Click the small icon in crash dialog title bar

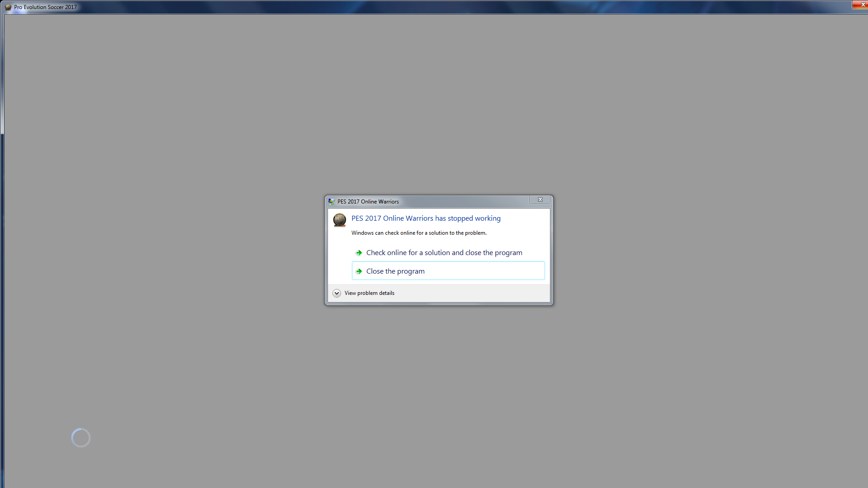(332, 202)
